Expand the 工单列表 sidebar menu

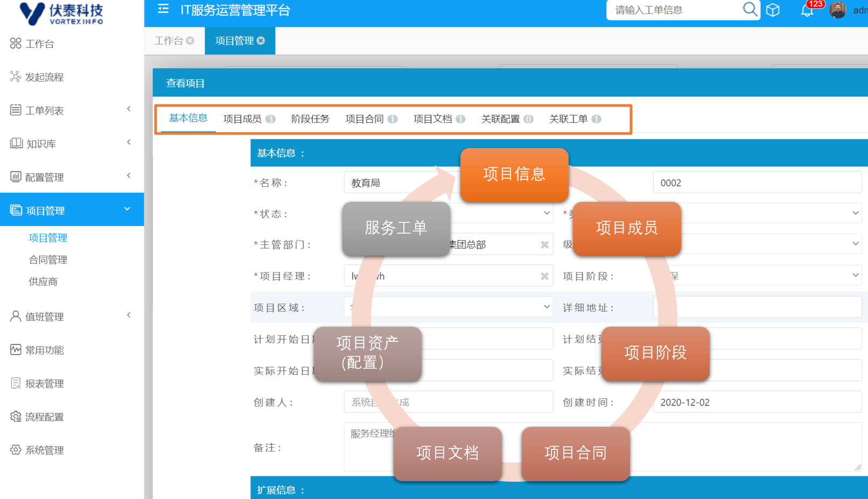[x=129, y=109]
